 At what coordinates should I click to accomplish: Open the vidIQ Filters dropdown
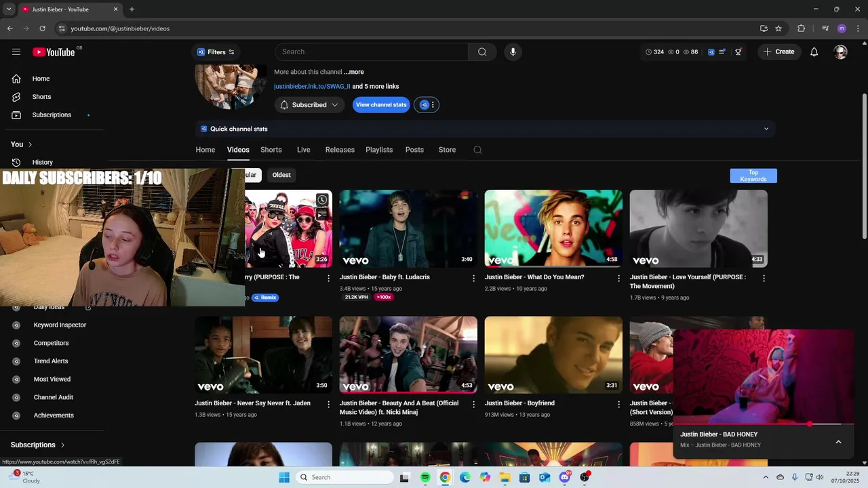pos(216,52)
